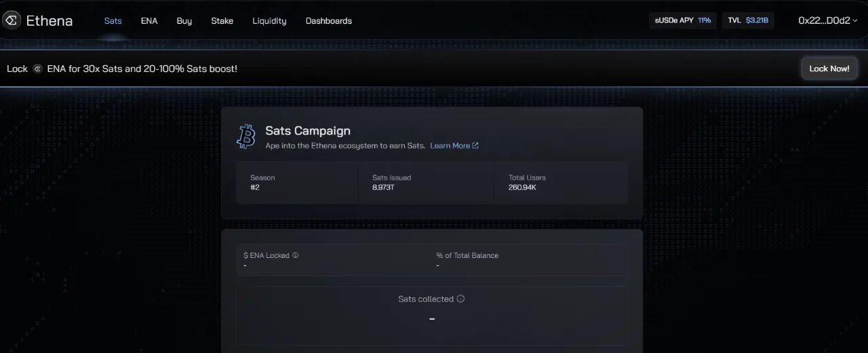Open the Dashboards menu item

click(328, 21)
